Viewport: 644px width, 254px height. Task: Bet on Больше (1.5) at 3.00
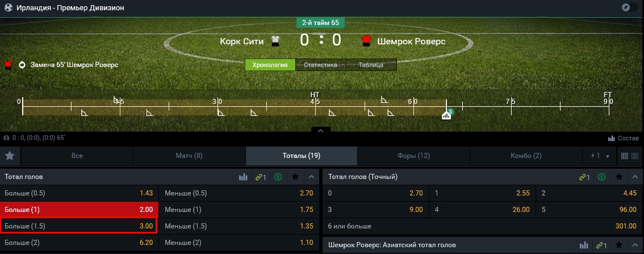tap(79, 226)
